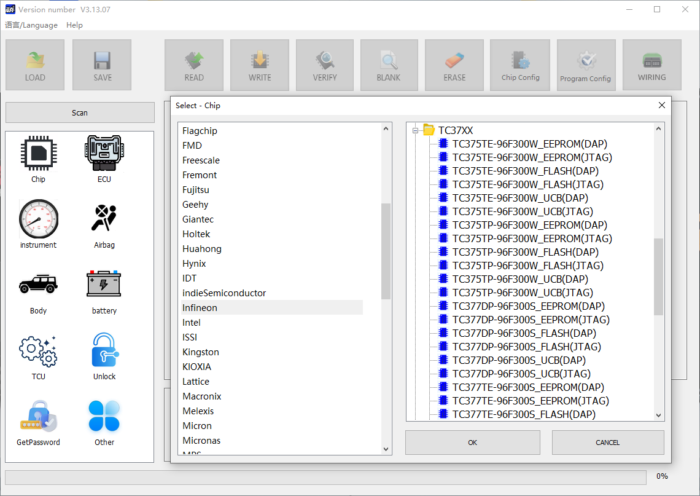The image size is (700, 496).
Task: Select TC375TE-96F300W_EEPROM(DAP) chip
Action: coord(529,144)
